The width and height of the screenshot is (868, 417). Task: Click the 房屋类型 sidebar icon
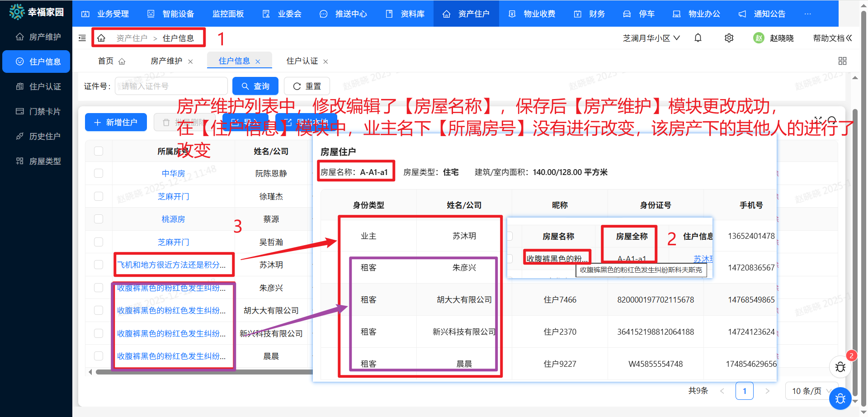[x=20, y=161]
